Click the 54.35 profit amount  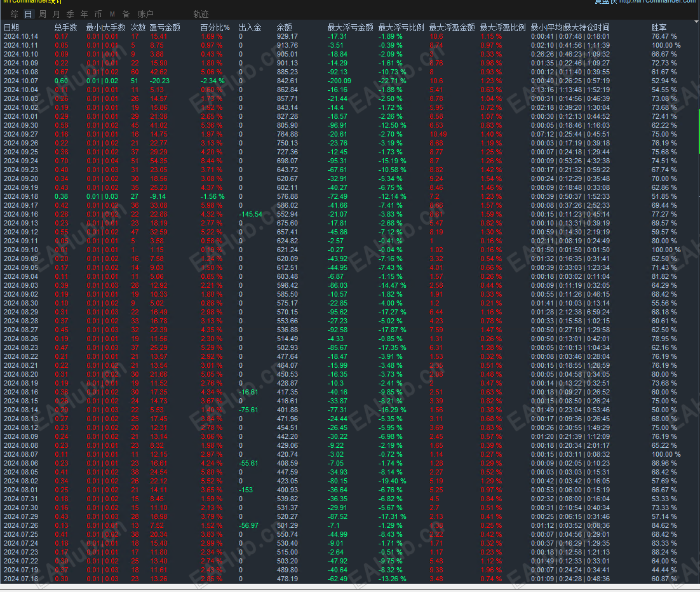point(158,161)
